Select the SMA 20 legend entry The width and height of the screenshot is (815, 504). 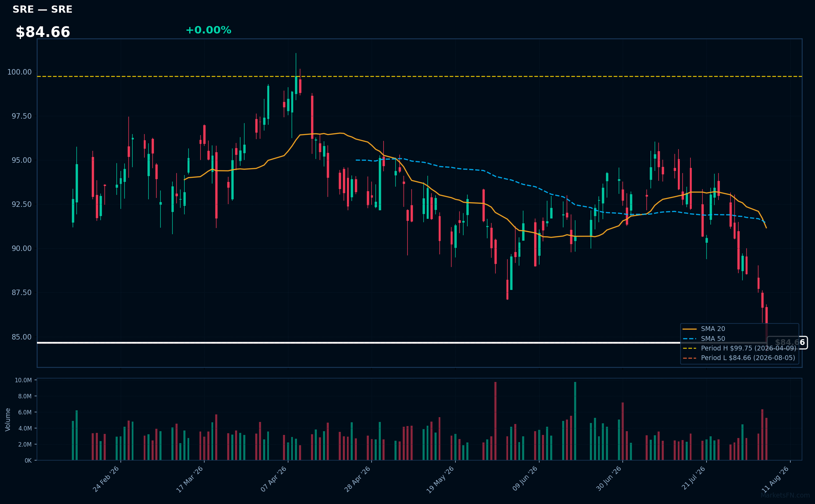704,329
